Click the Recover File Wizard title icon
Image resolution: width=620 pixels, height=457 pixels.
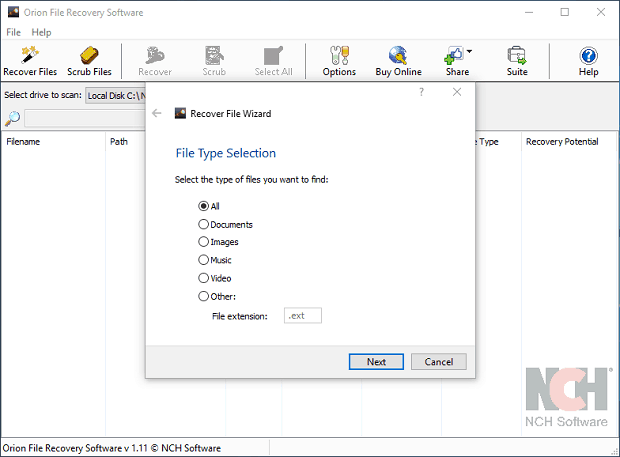pos(180,113)
